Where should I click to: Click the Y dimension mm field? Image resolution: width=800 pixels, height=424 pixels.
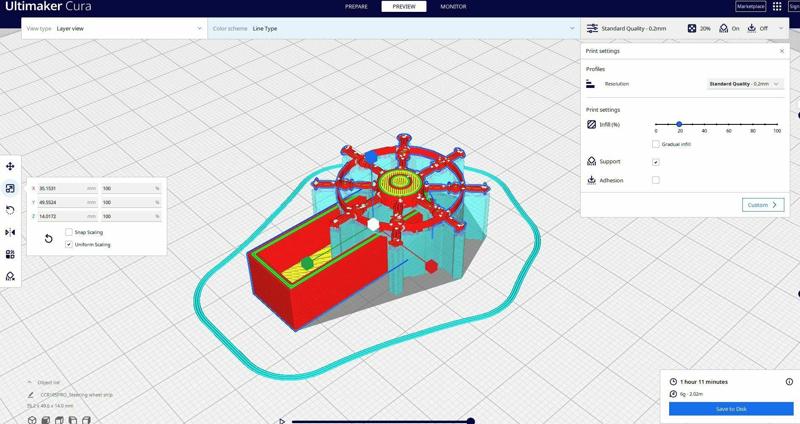point(67,202)
